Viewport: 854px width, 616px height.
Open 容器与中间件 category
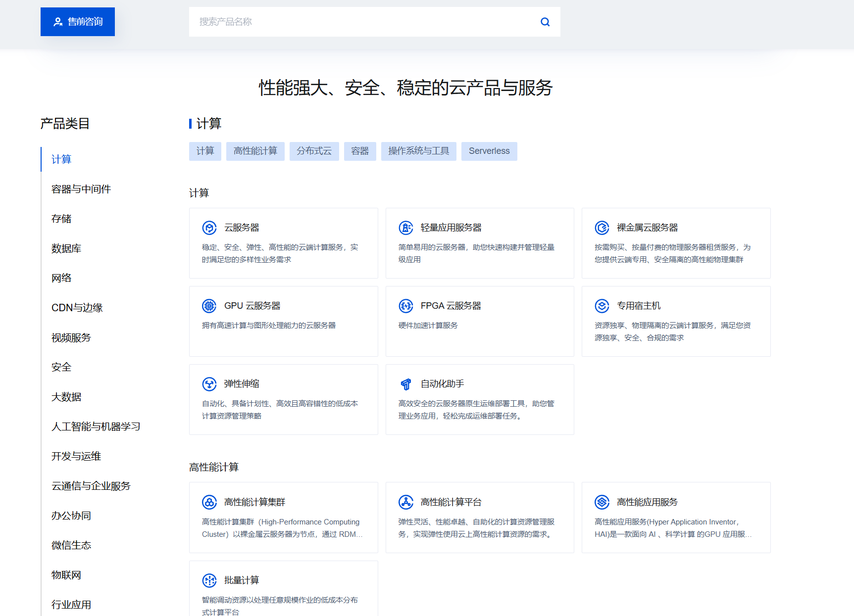click(x=81, y=189)
